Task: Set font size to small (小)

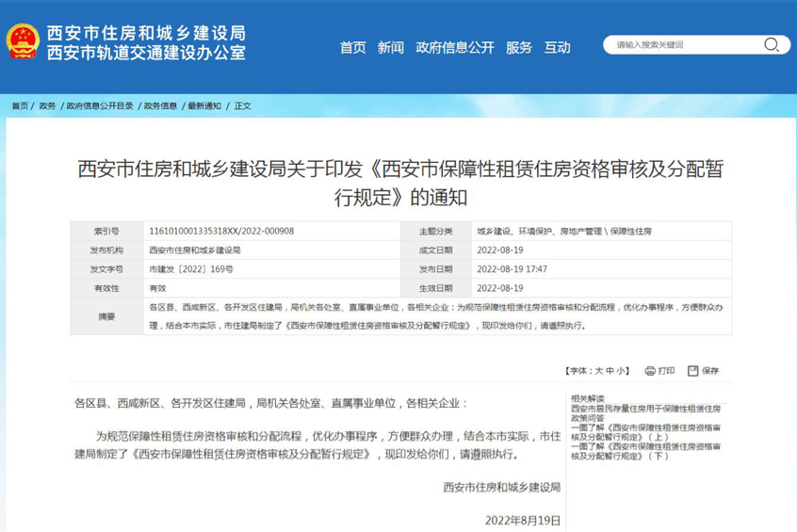Action: click(621, 371)
